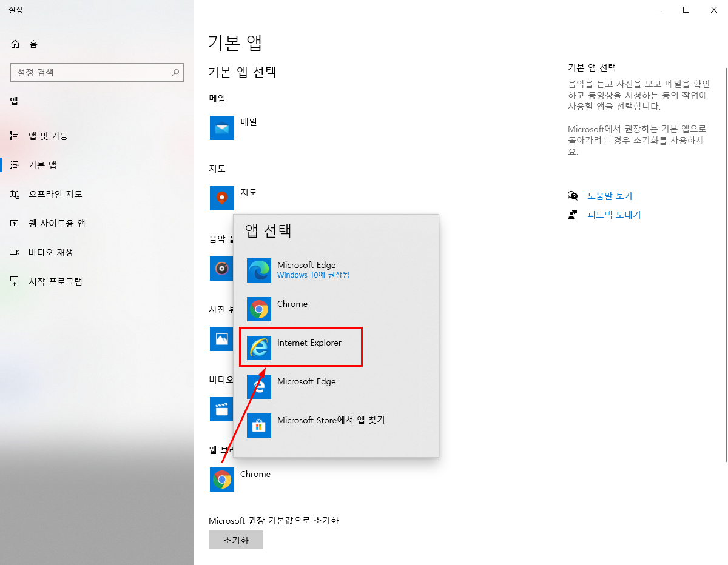Click the 메일 default app label
Image resolution: width=728 pixels, height=565 pixels.
pyautogui.click(x=249, y=122)
